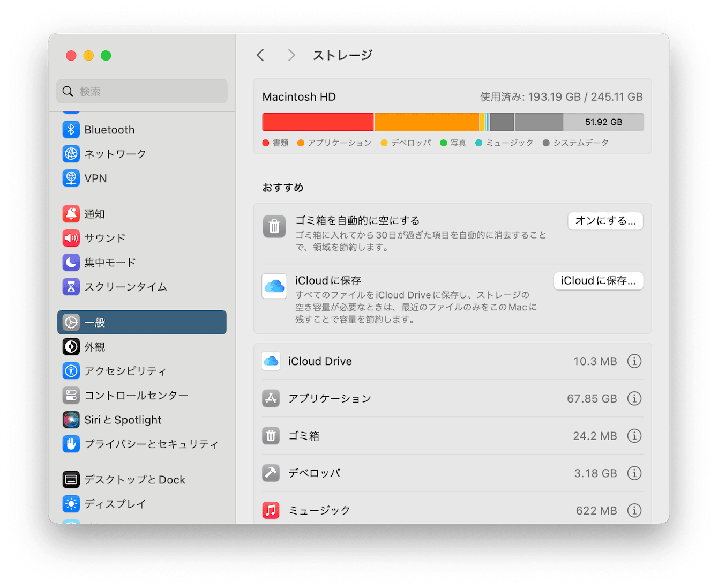Click システムデータ legend label
Image resolution: width=718 pixels, height=588 pixels.
tap(581, 143)
